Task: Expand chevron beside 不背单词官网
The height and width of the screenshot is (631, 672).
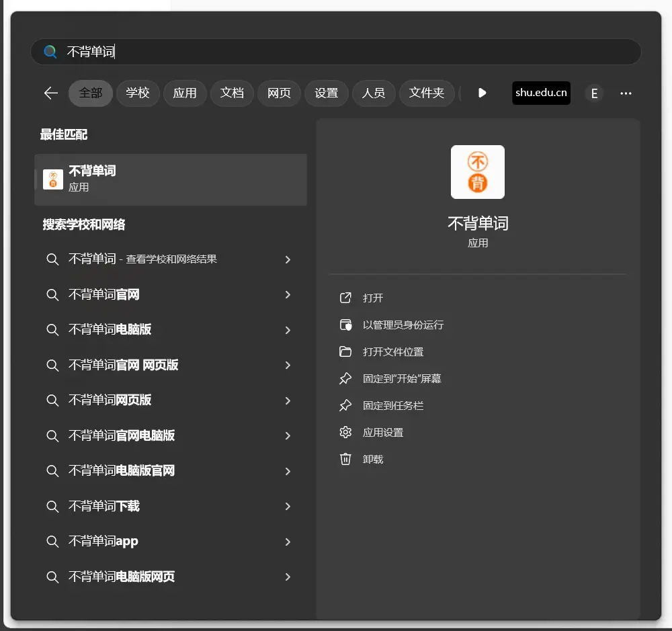Action: point(288,294)
